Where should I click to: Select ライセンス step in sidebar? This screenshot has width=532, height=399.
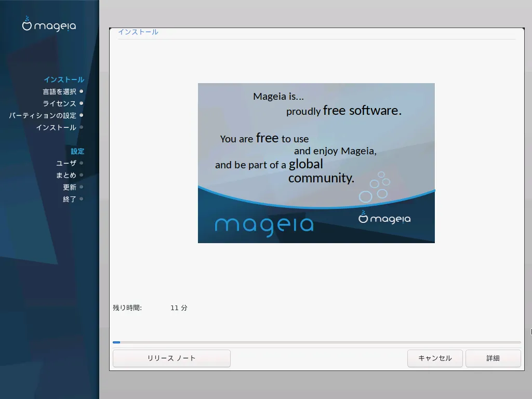click(x=59, y=103)
